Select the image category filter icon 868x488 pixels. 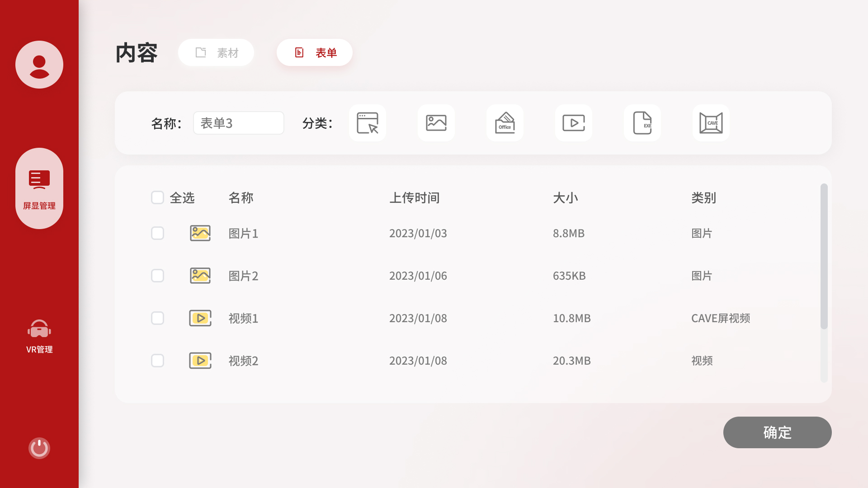436,122
